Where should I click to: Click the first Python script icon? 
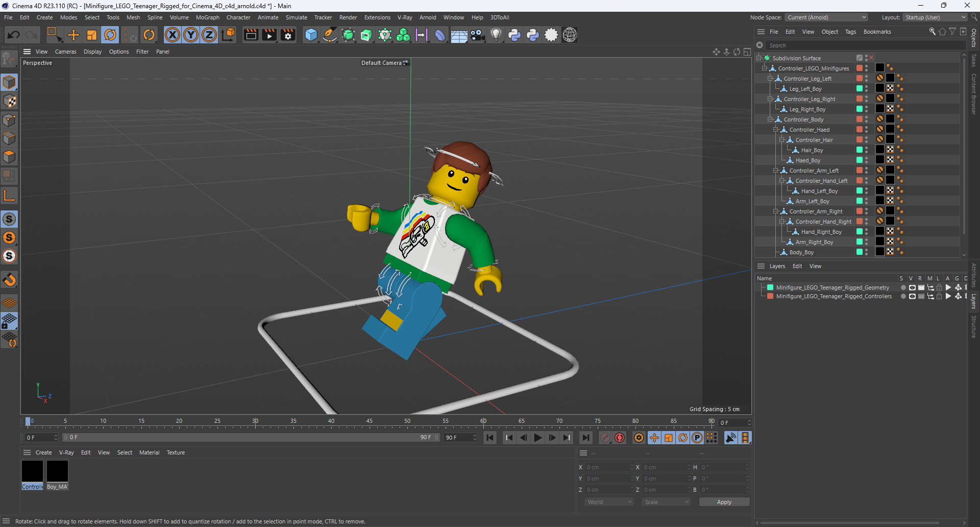tap(514, 35)
